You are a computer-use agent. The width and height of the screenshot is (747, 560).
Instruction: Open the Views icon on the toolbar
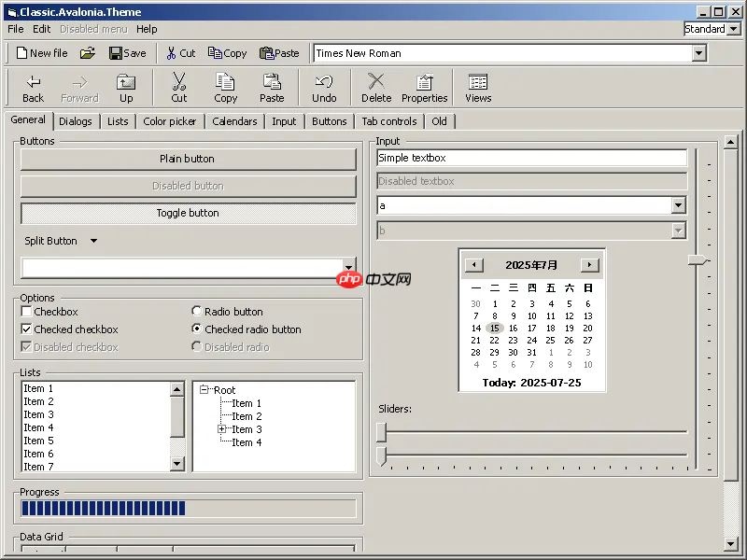tap(477, 86)
